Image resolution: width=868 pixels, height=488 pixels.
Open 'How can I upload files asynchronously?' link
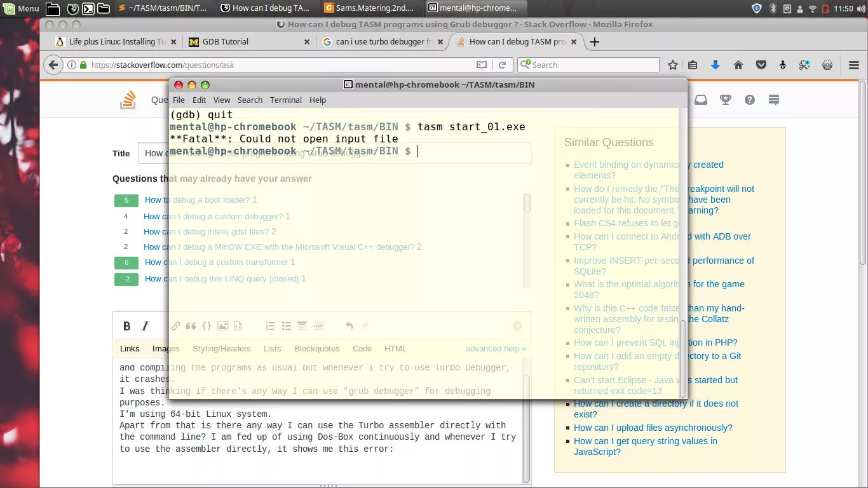(653, 428)
